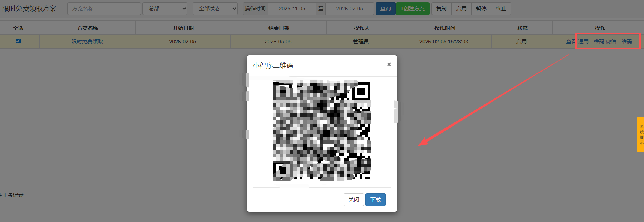Open the 限时免费领取 plan name link
Screen dimensions: 644x222
(x=87, y=42)
